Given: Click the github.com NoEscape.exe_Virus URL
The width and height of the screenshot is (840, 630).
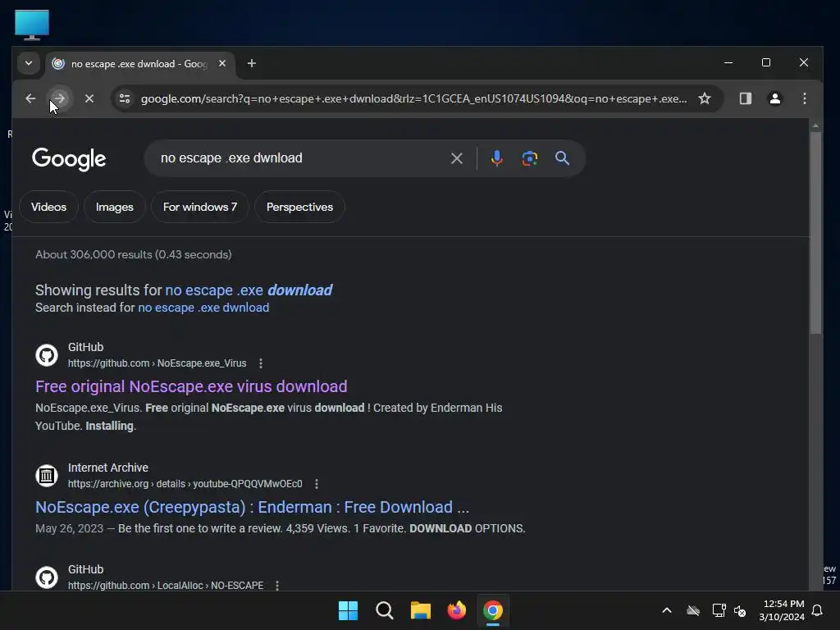Looking at the screenshot, I should click(x=157, y=363).
